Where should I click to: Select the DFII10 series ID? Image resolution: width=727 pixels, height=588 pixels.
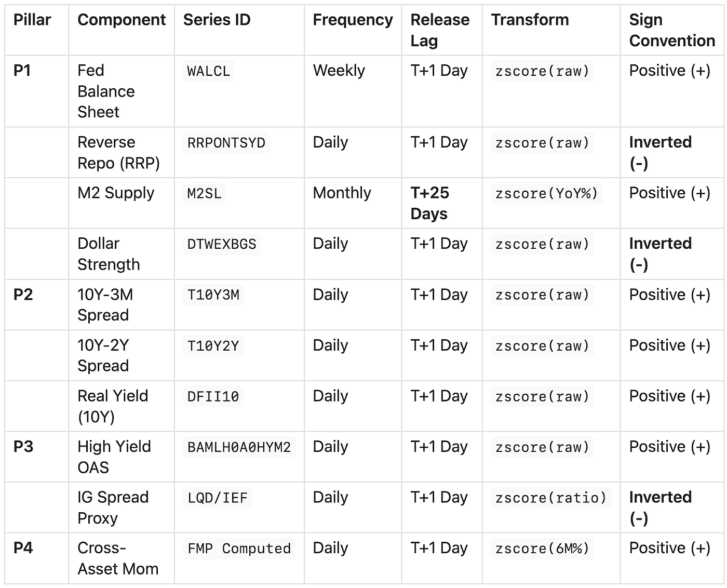tap(213, 396)
